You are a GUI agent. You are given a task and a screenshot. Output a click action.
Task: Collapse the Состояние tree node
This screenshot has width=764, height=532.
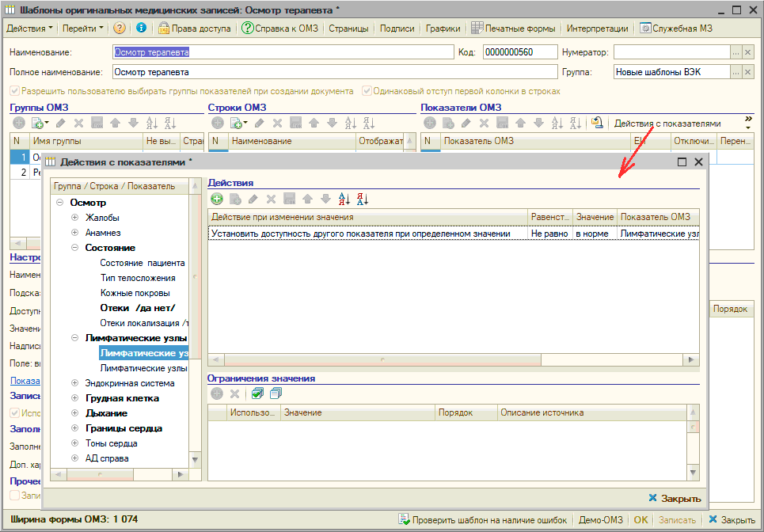(x=75, y=248)
